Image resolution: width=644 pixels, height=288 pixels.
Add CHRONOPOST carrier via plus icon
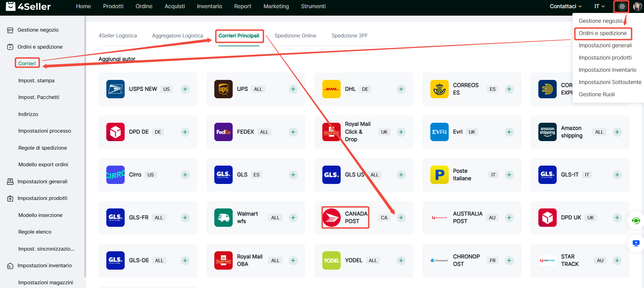point(509,260)
